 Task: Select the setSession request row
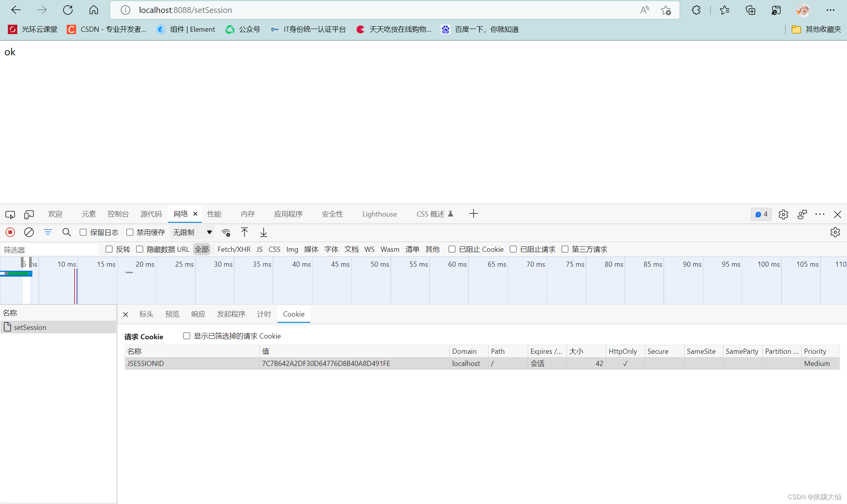pyautogui.click(x=30, y=327)
